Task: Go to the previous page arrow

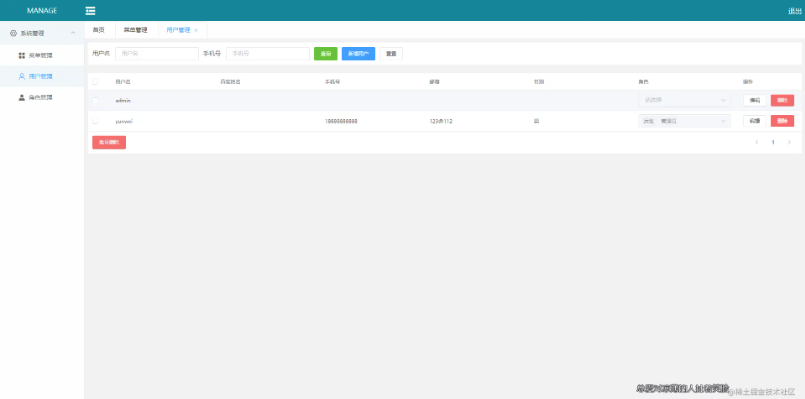Action: (756, 142)
